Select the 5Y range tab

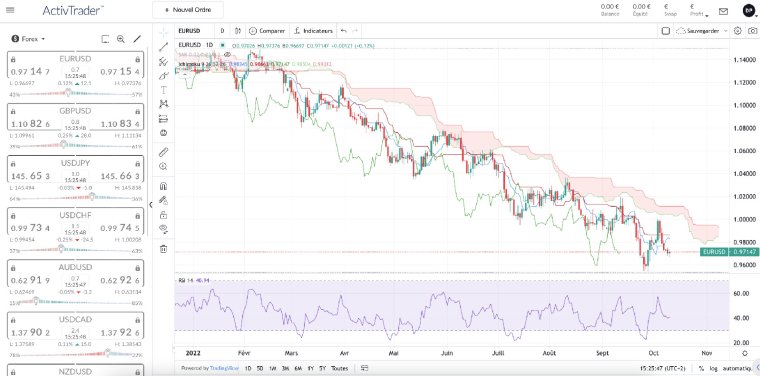click(322, 368)
